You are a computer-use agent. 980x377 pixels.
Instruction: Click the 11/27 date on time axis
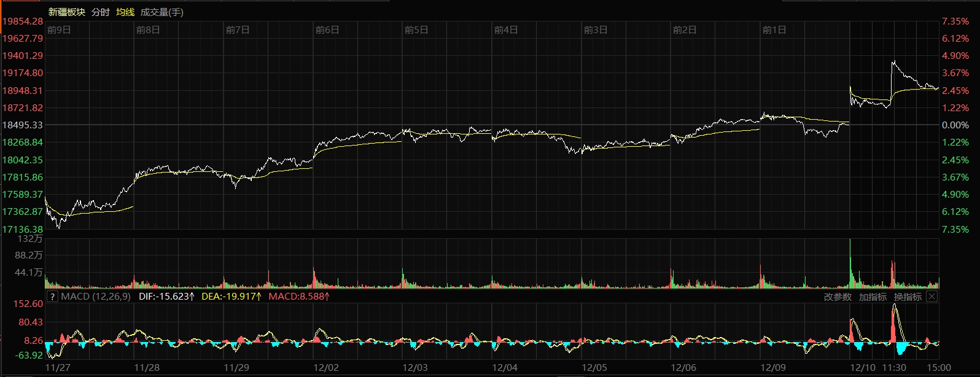[x=58, y=368]
